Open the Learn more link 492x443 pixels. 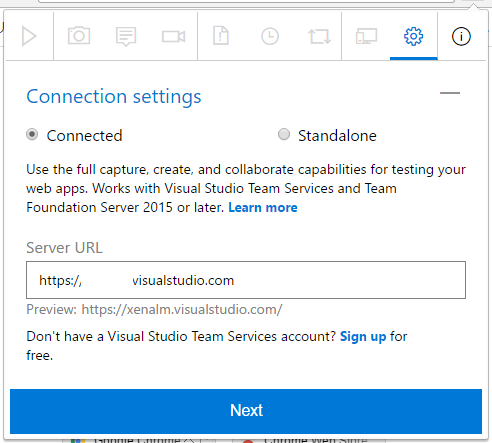(x=263, y=207)
